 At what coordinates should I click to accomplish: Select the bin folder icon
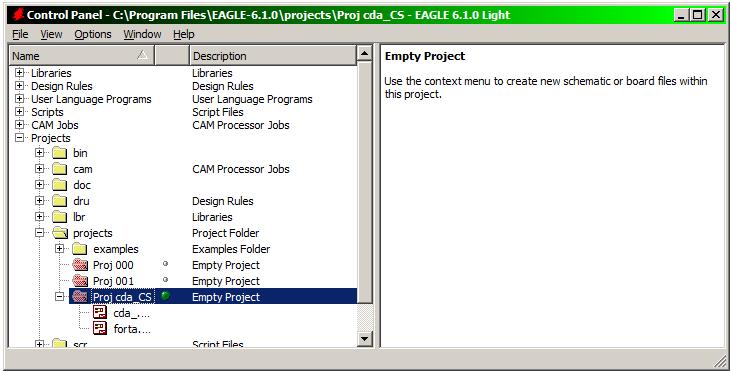pos(60,153)
